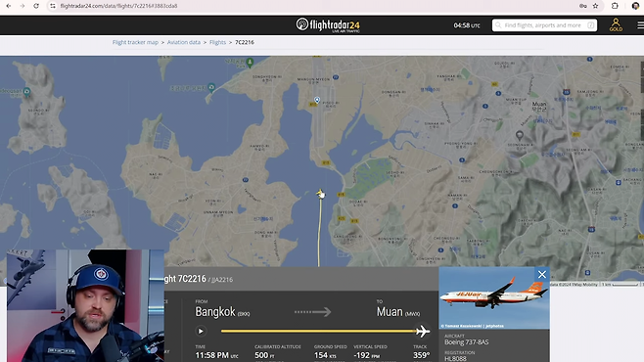Go forward in the browser
The image size is (644, 362).
click(23, 6)
